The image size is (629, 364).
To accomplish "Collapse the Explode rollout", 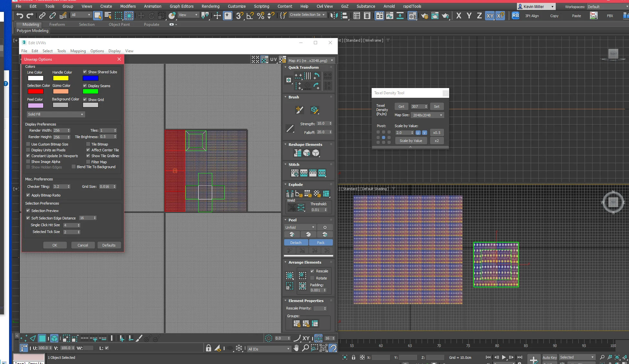I will 285,185.
